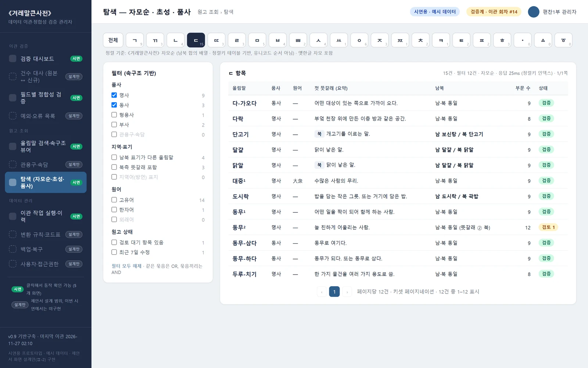Select the 전체 tab
Image resolution: width=588 pixels, height=368 pixels.
[x=113, y=40]
